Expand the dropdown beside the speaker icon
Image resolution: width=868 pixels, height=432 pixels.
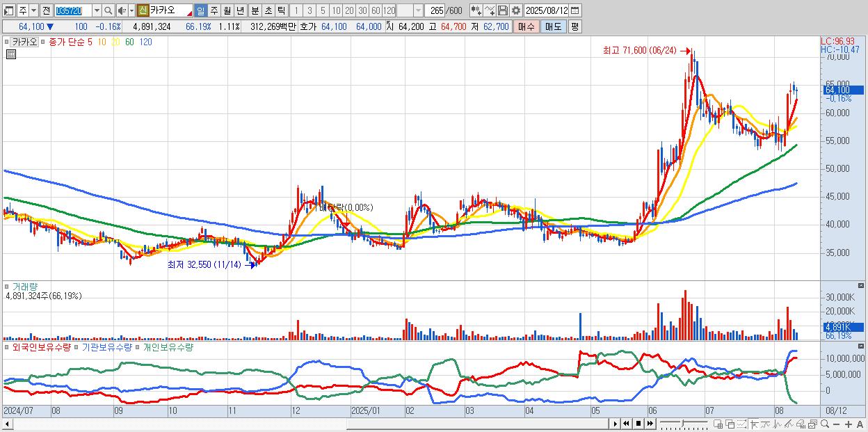(x=131, y=10)
